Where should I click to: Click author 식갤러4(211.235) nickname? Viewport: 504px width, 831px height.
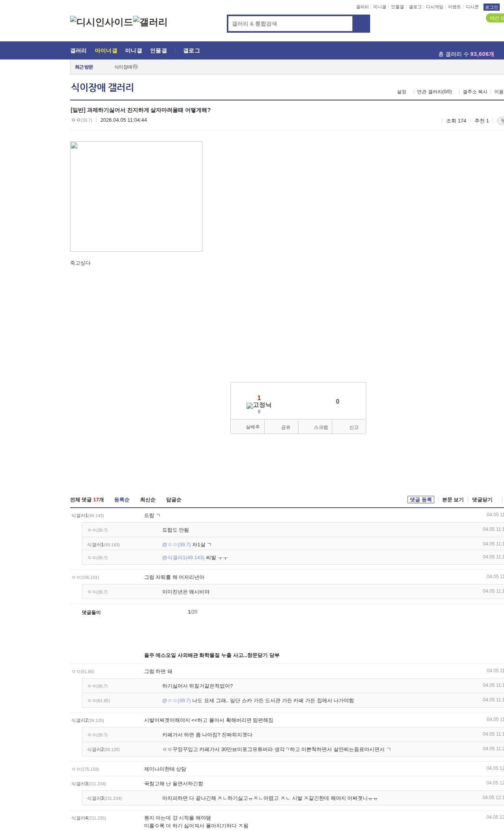click(x=89, y=818)
